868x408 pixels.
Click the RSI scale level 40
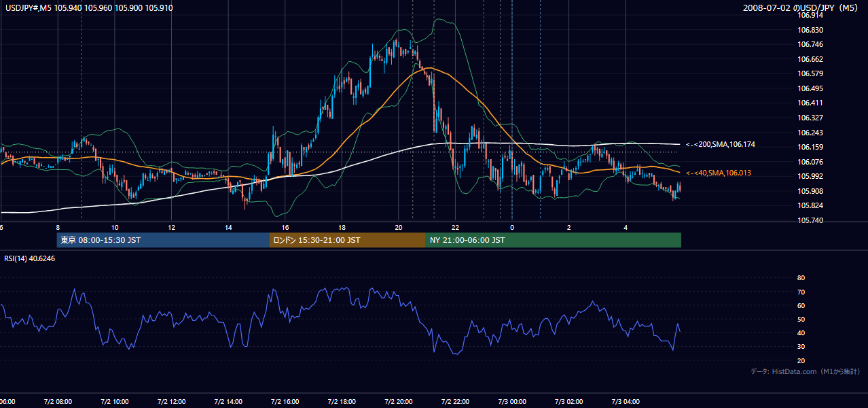pos(801,333)
